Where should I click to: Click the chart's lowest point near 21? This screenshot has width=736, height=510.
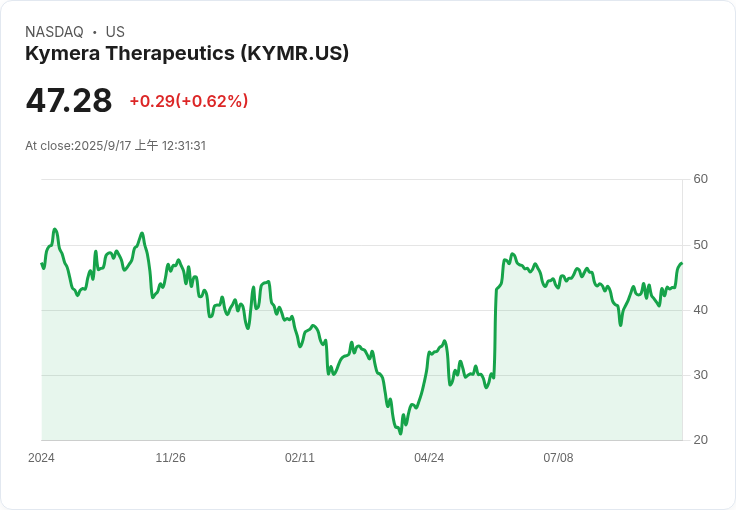click(400, 433)
